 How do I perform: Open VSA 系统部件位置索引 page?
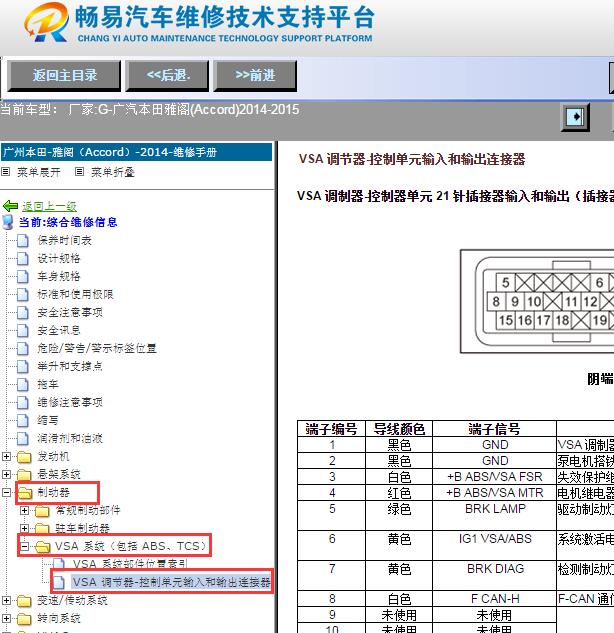130,564
